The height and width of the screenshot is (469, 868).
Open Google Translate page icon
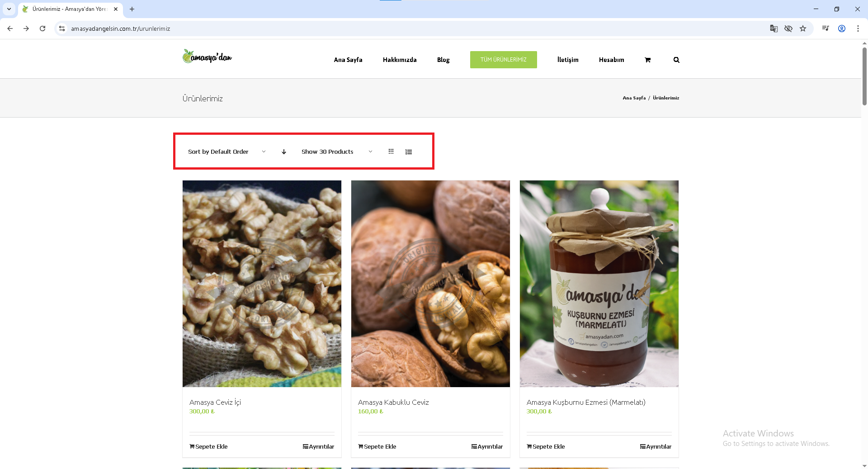[774, 28]
